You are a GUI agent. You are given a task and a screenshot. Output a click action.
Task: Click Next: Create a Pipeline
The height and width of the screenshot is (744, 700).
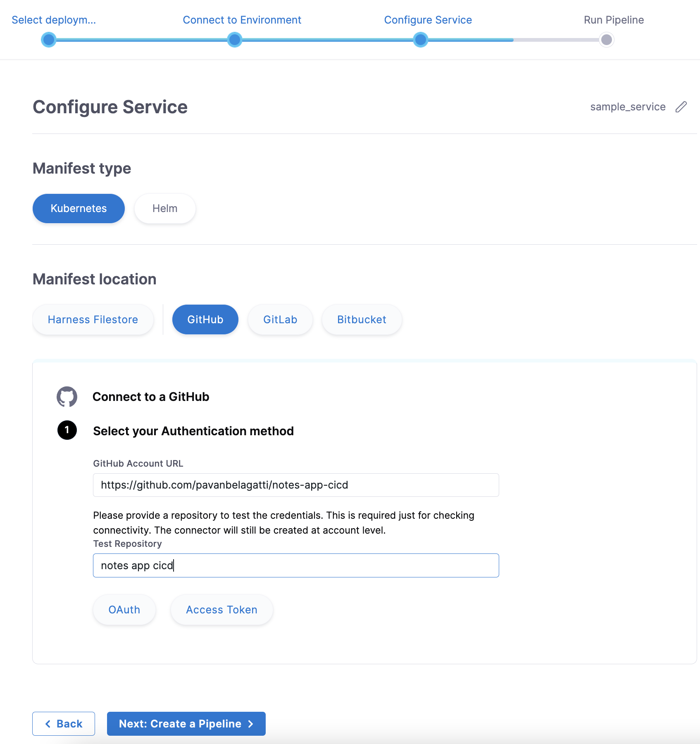[186, 724]
